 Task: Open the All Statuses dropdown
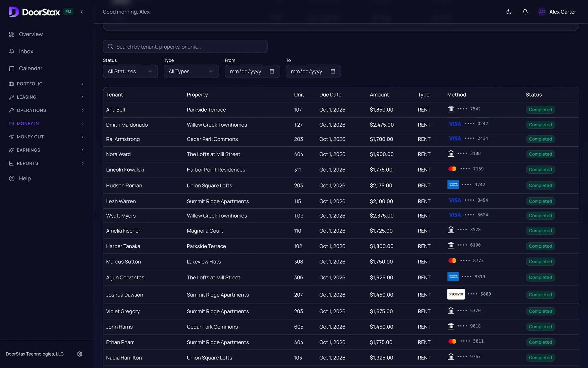pos(130,71)
